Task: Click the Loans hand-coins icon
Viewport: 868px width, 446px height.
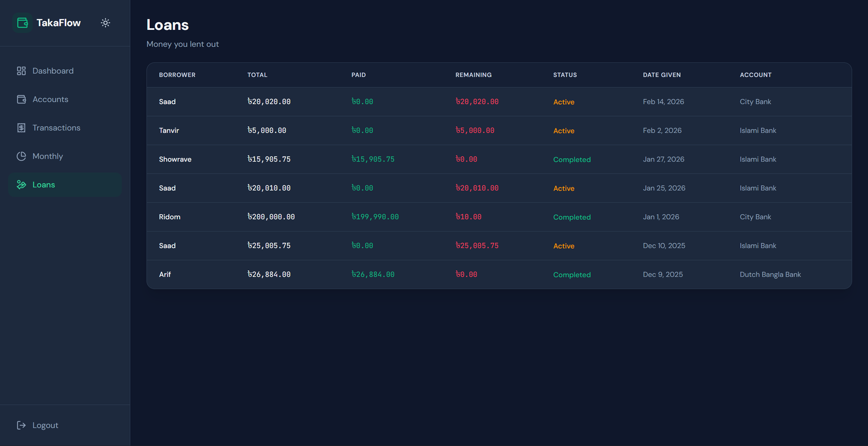Action: click(x=21, y=185)
